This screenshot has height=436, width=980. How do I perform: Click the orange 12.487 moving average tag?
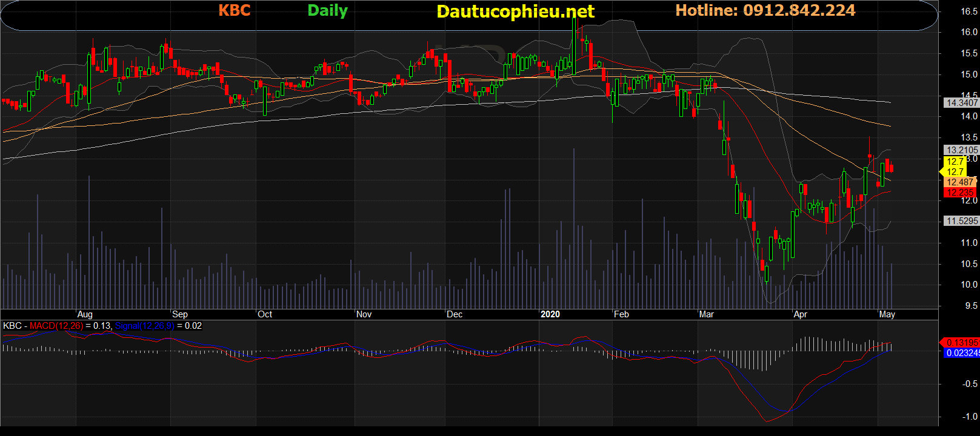959,182
